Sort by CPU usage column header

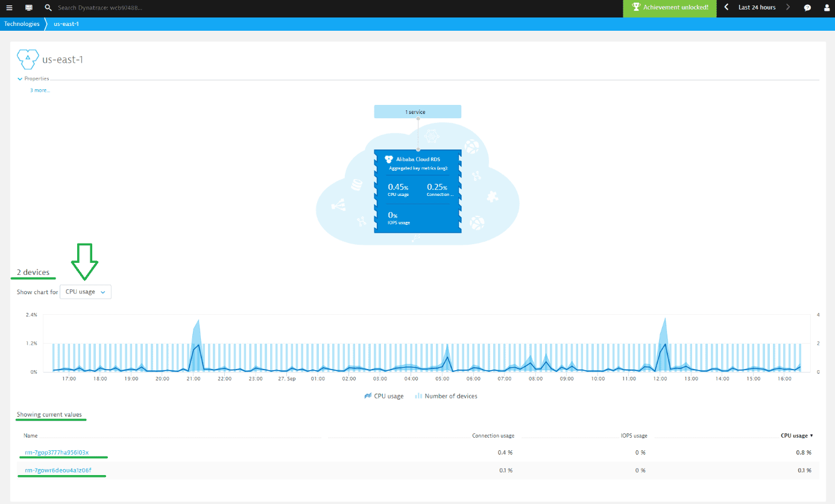click(x=796, y=435)
